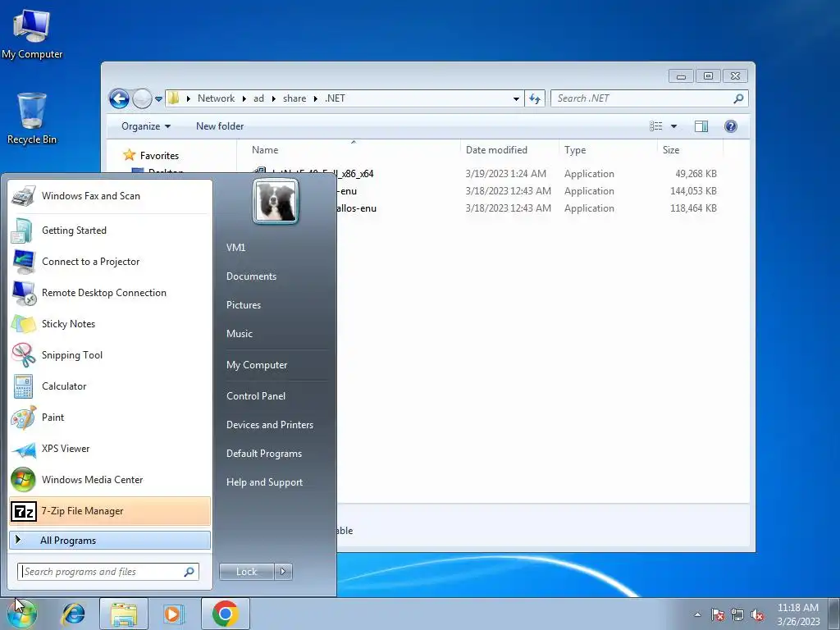This screenshot has width=840, height=630.
Task: Open Devices and Printers
Action: [270, 425]
